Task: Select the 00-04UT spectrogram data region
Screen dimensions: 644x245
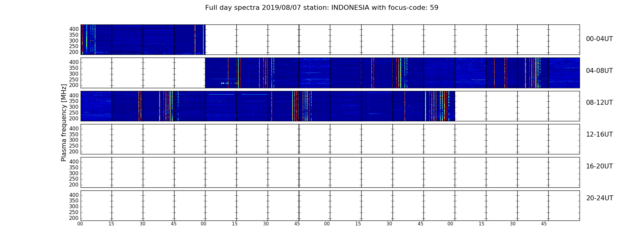Action: [x=143, y=40]
